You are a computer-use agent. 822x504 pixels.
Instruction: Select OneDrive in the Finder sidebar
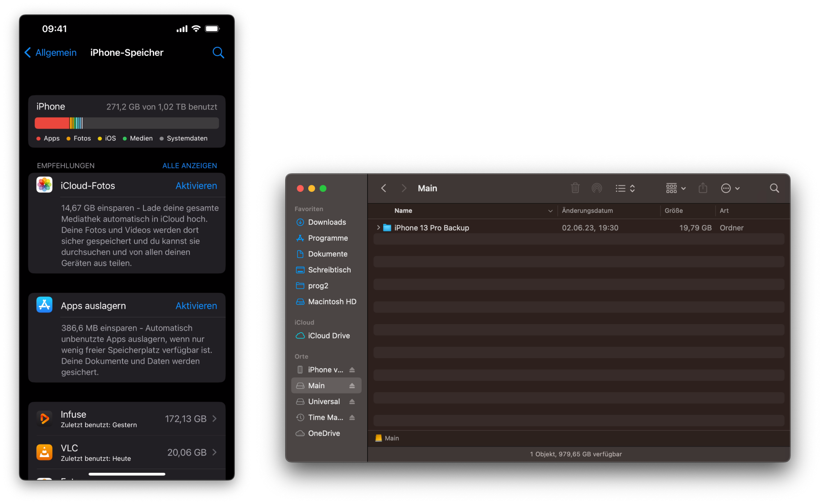coord(324,433)
